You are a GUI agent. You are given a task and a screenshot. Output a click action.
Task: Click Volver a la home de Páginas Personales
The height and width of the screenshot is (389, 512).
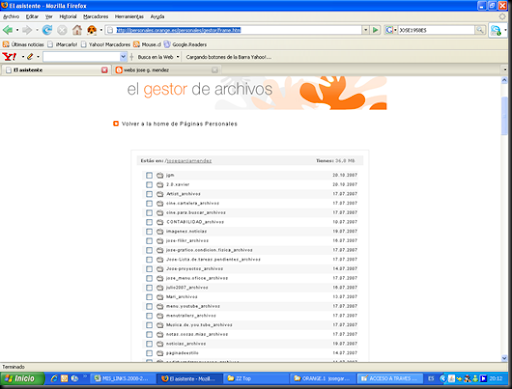tap(180, 124)
